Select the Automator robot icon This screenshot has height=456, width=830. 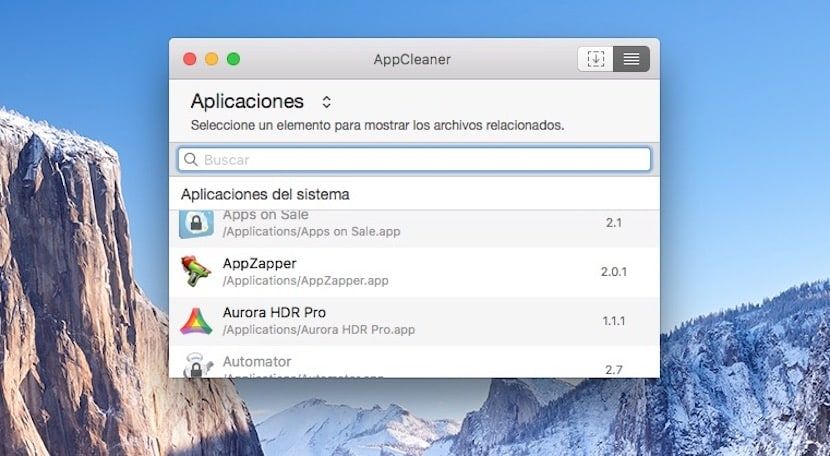197,365
